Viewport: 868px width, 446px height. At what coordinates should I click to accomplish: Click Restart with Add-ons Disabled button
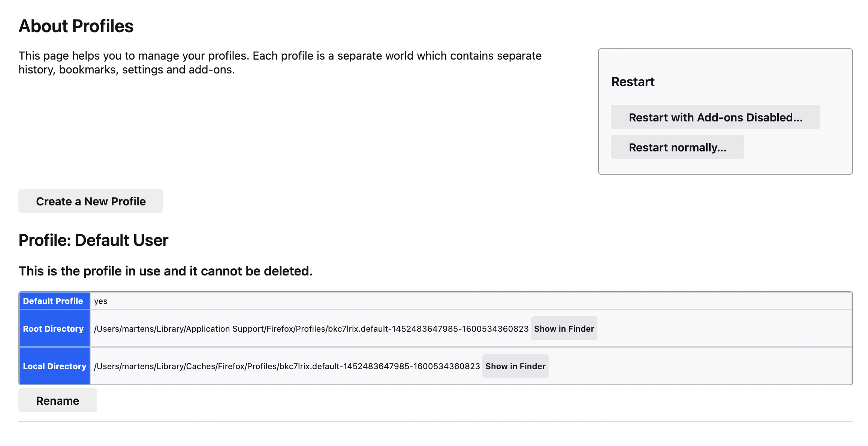[x=715, y=117]
